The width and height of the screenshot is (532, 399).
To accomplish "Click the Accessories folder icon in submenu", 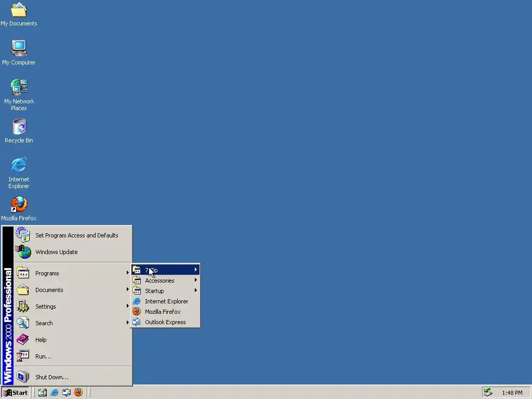I will (137, 280).
